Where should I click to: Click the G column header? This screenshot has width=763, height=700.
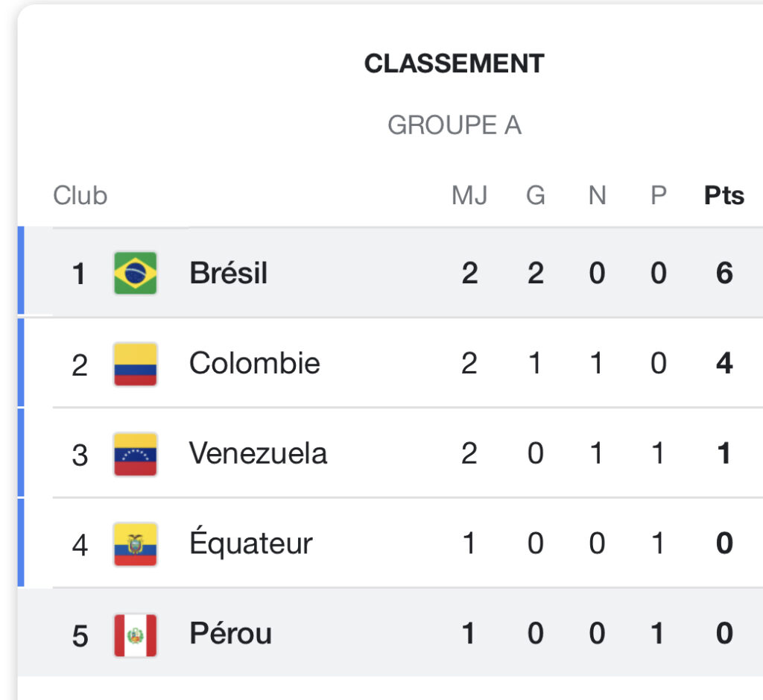click(x=535, y=196)
